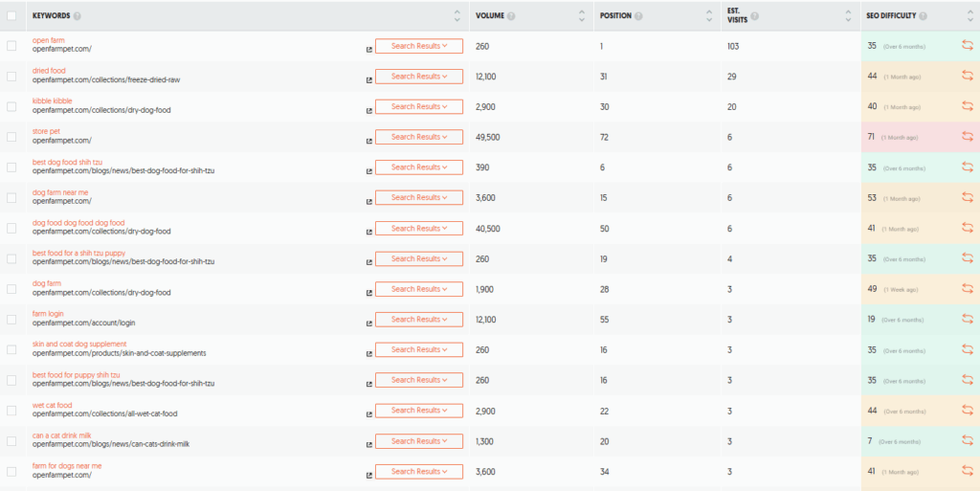Open external link icon for 'open farm' URL
This screenshot has width=980, height=491.
click(368, 50)
